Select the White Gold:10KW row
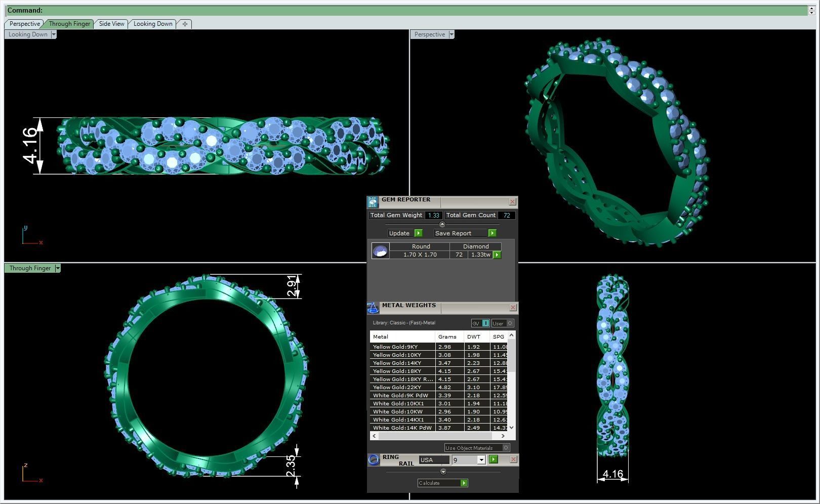This screenshot has height=504, width=820. pyautogui.click(x=439, y=411)
